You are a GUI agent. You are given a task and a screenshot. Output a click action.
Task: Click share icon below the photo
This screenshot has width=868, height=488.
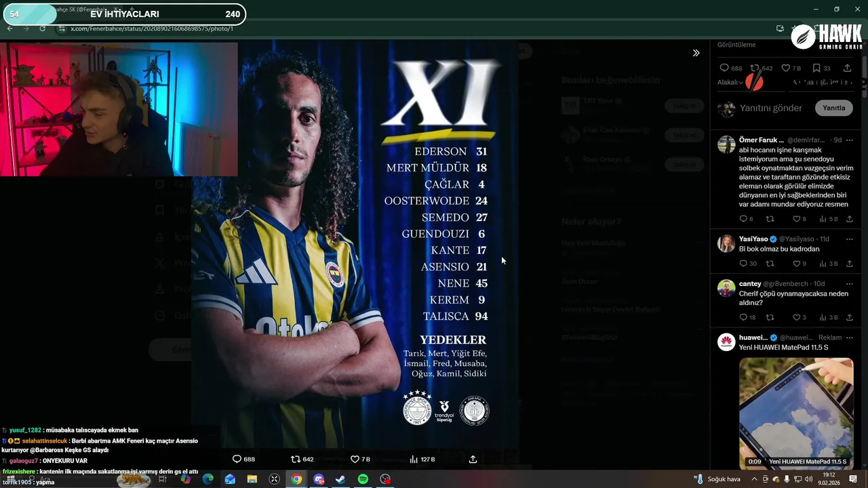click(x=473, y=460)
